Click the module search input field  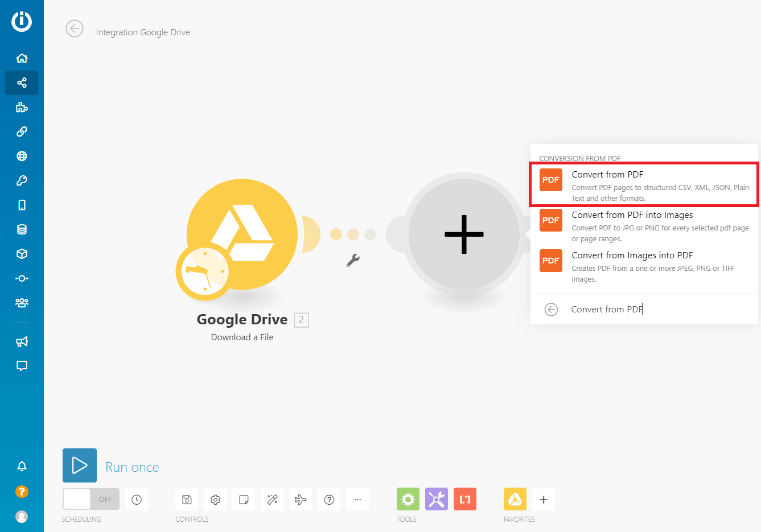(655, 310)
